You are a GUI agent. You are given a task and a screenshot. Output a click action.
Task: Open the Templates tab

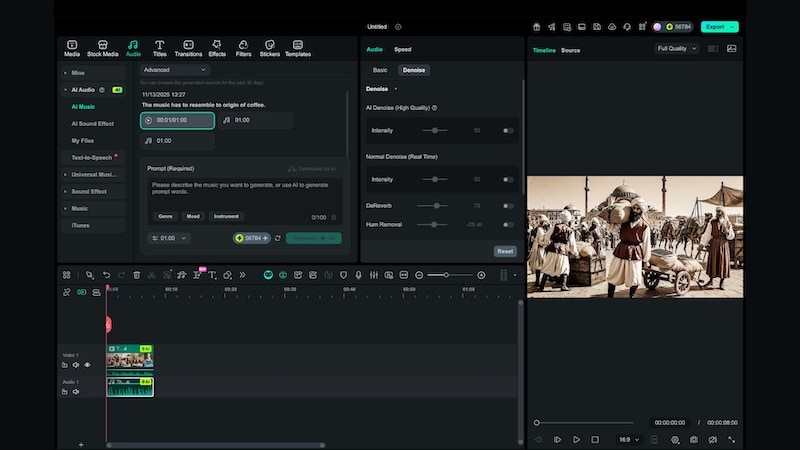pyautogui.click(x=298, y=48)
